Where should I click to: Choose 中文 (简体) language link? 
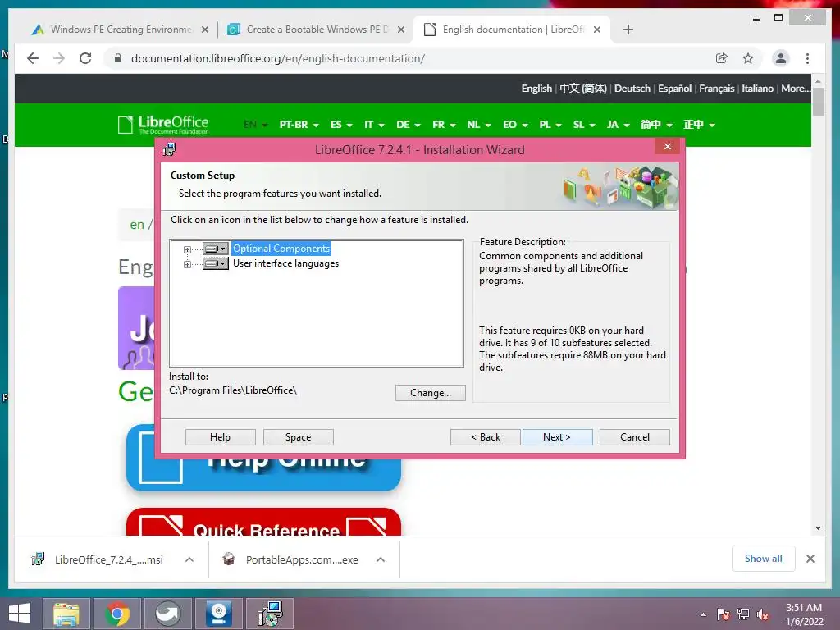point(583,89)
